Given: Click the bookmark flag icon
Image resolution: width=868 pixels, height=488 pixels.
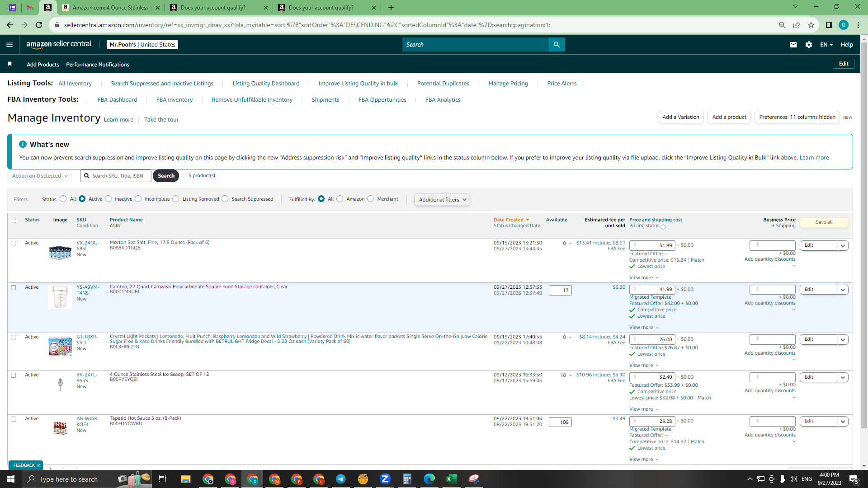Looking at the screenshot, I should coord(9,64).
